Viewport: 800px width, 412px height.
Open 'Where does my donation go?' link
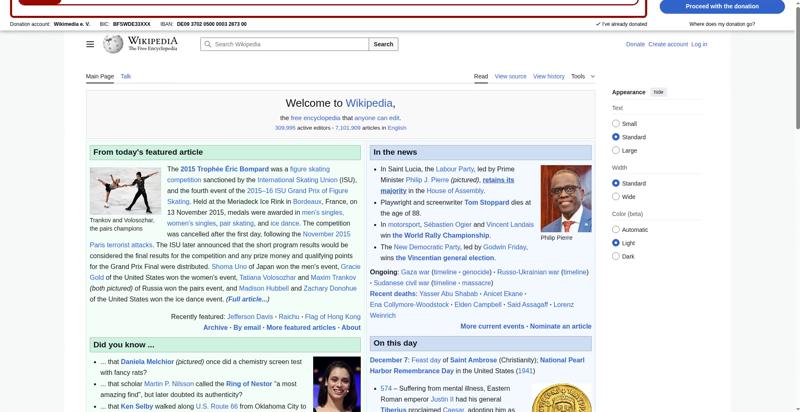pos(722,24)
